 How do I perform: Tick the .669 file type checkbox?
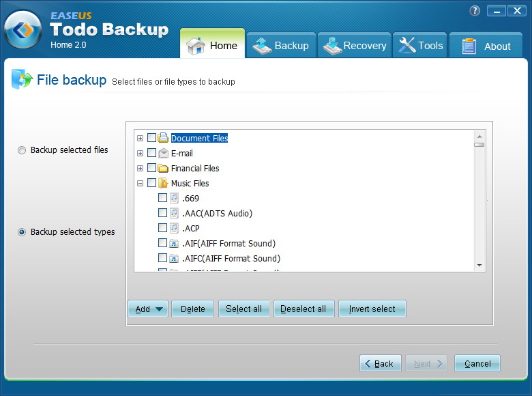pos(162,198)
